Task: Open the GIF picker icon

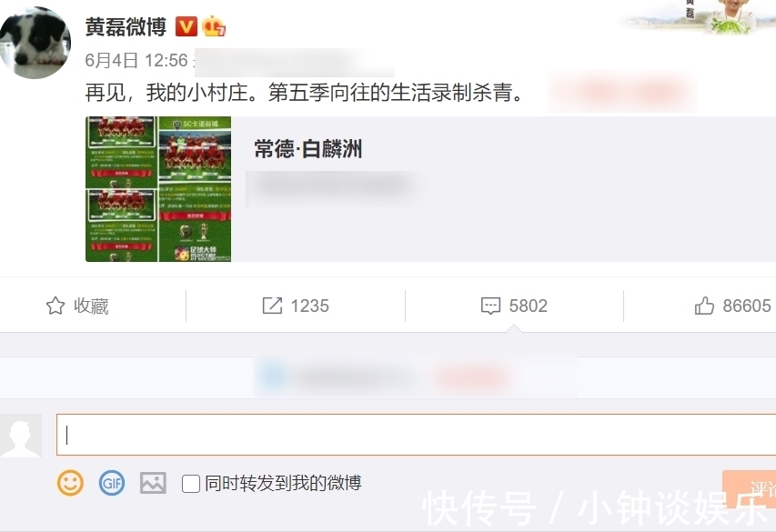Action: click(112, 483)
